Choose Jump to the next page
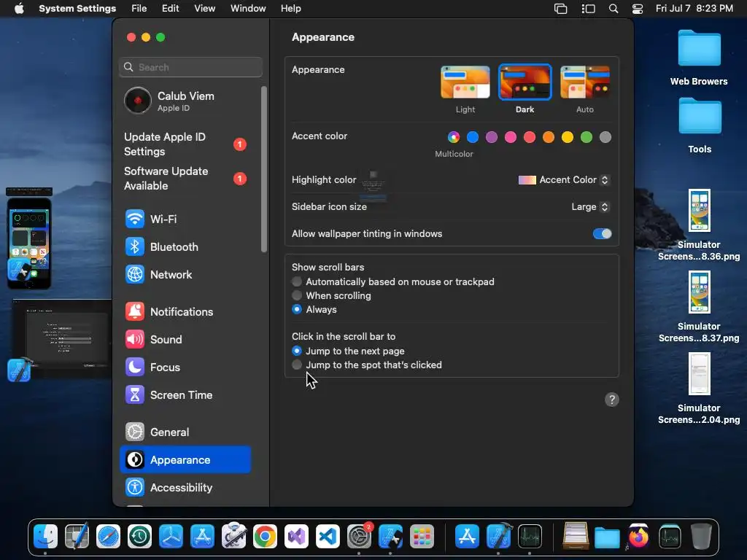The height and width of the screenshot is (560, 747). click(x=297, y=351)
